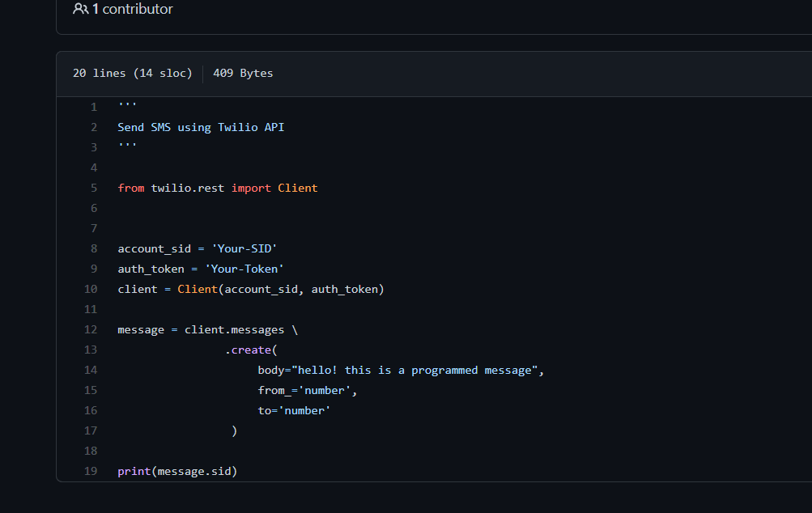Click the closing parenthesis on line 17
The image size is (812, 513).
point(234,430)
